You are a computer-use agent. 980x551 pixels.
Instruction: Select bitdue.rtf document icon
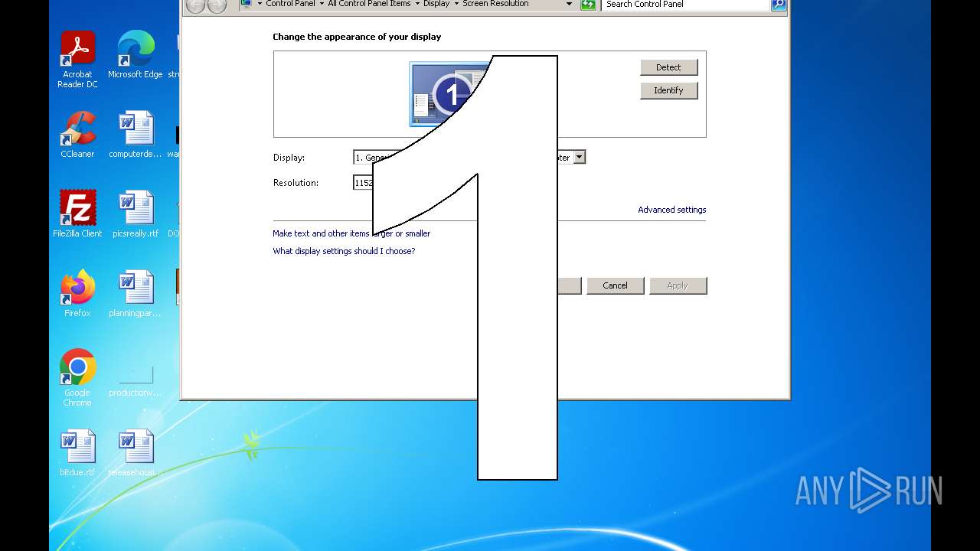(77, 453)
